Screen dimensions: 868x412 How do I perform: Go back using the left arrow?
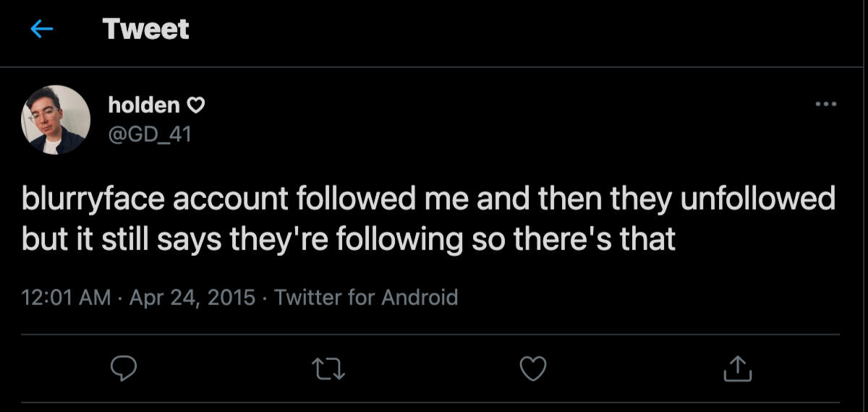pyautogui.click(x=43, y=29)
